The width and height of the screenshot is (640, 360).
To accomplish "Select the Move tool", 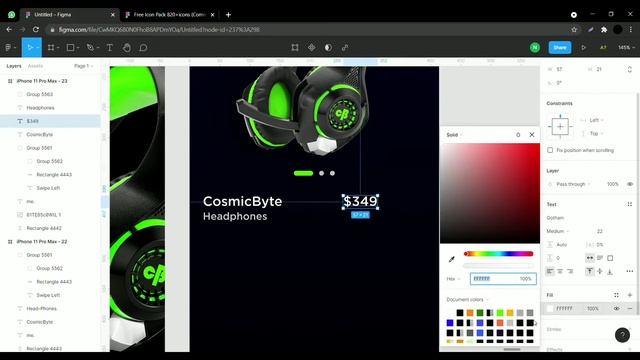I will (30, 48).
